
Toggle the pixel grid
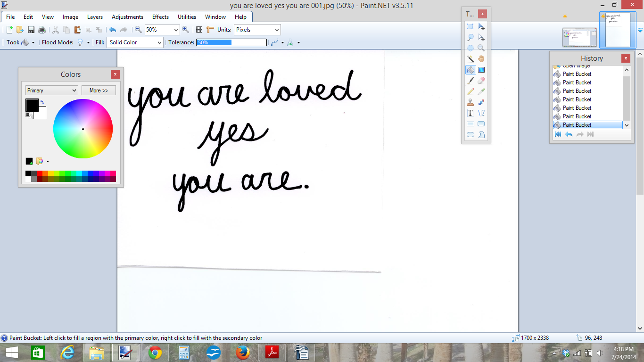point(199,30)
